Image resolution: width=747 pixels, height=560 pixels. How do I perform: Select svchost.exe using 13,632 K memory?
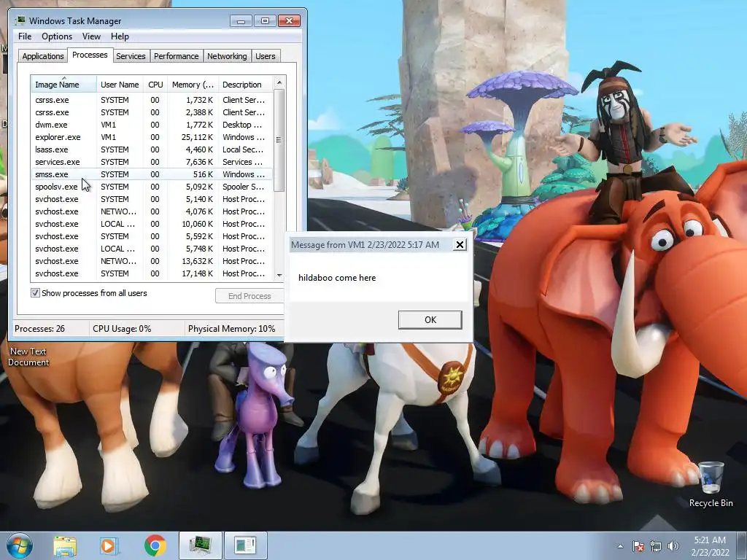[152, 261]
